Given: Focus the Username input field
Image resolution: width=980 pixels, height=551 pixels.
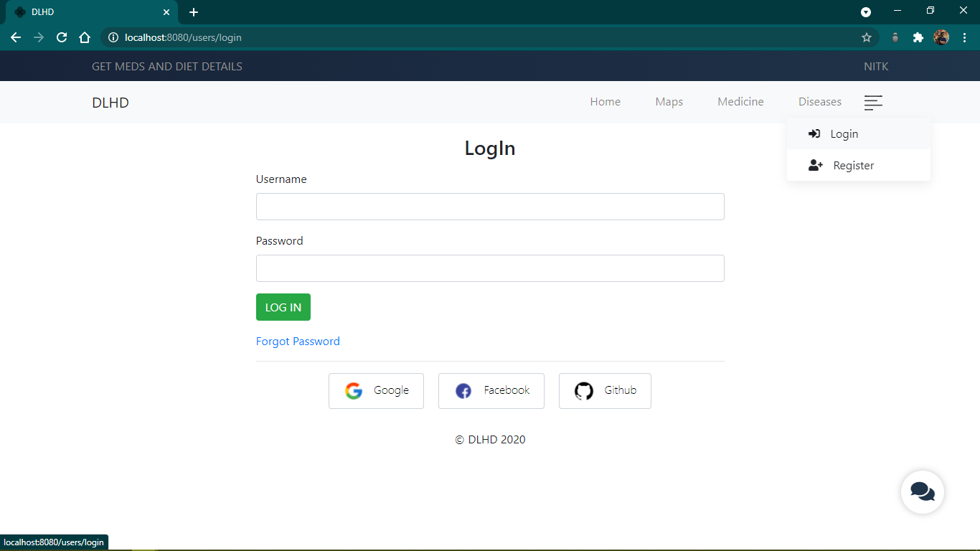Looking at the screenshot, I should tap(490, 207).
